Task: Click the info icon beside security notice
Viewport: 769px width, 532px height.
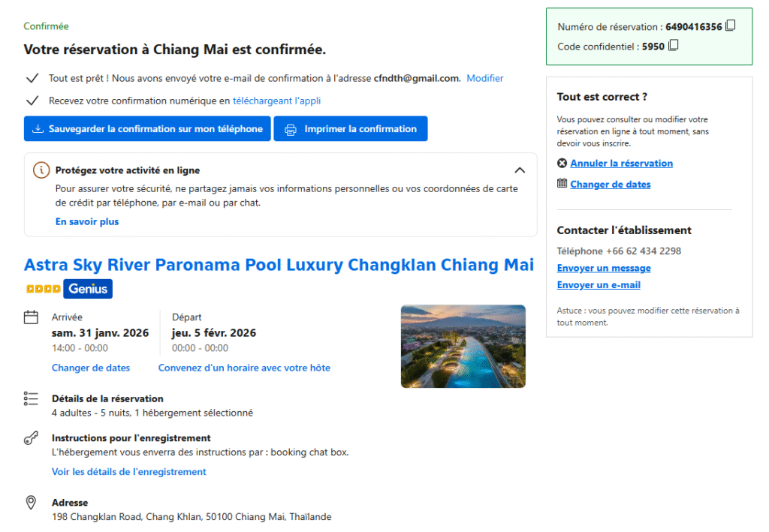Action: pyautogui.click(x=42, y=170)
